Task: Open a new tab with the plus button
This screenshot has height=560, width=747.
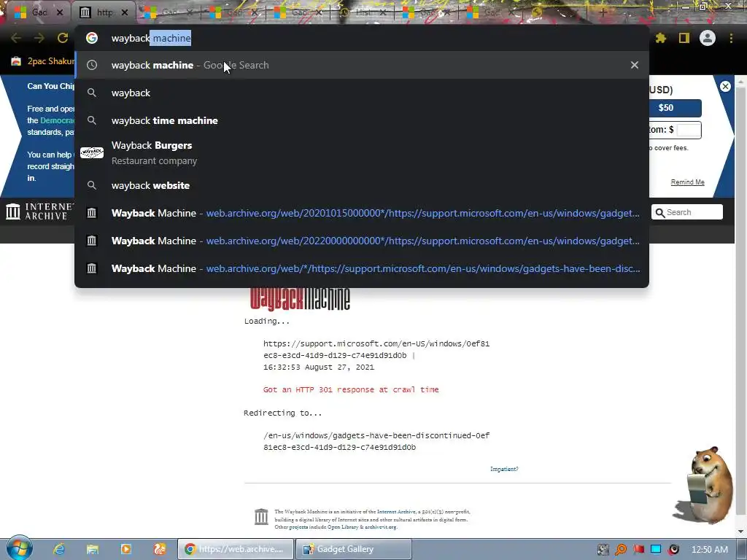Action: click(602, 12)
